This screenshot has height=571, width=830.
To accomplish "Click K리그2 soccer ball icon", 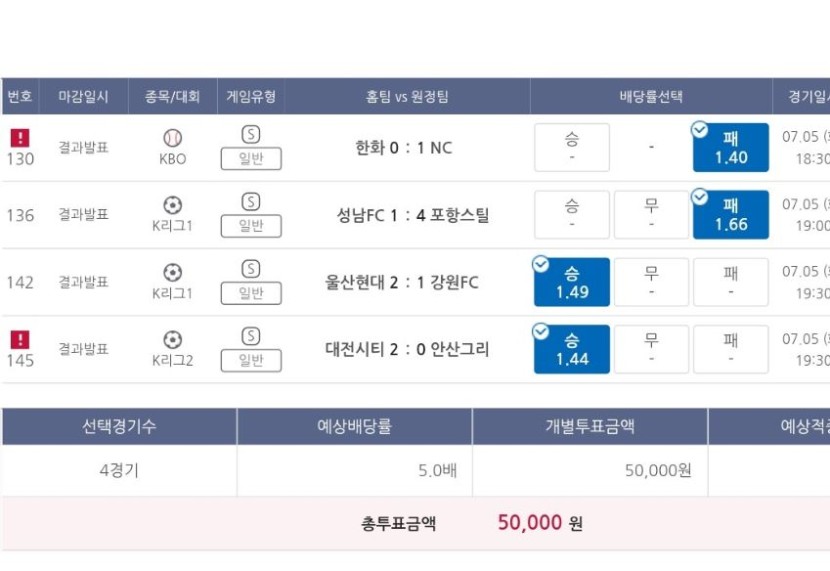I will 173,340.
